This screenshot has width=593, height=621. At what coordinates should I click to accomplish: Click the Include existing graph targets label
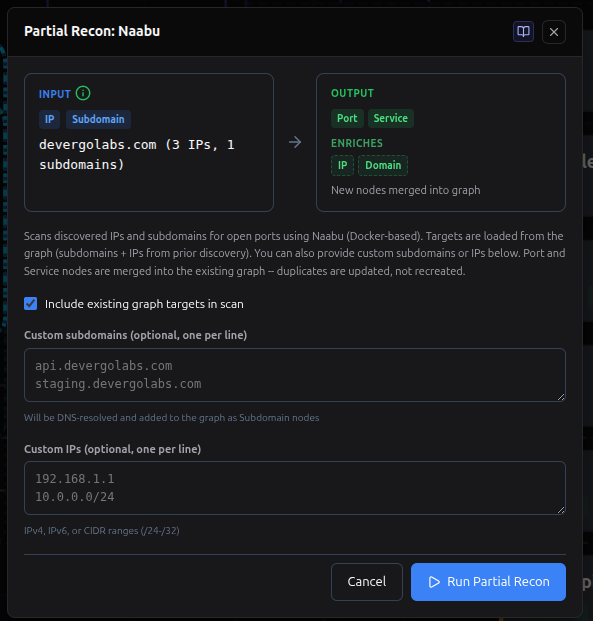coord(144,304)
